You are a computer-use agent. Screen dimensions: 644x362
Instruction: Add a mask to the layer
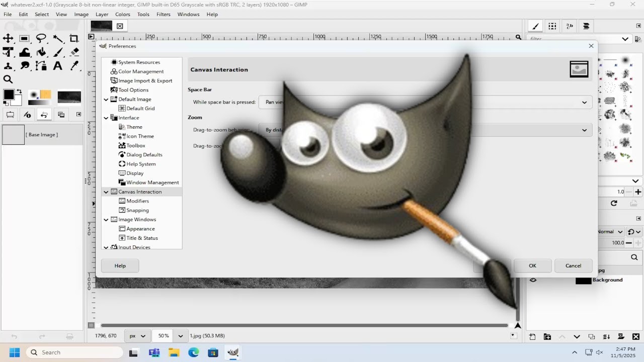pyautogui.click(x=621, y=337)
